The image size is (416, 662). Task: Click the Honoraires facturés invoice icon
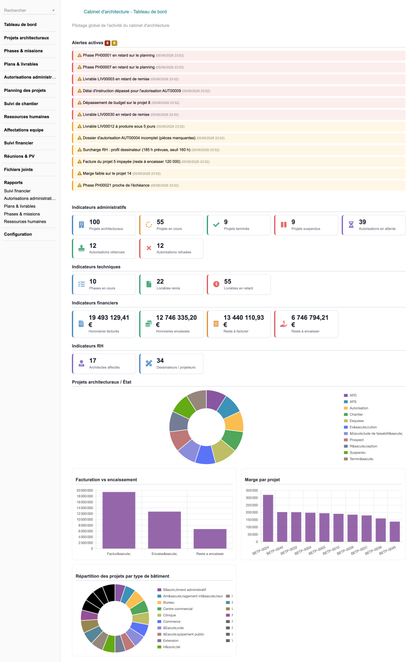[82, 324]
